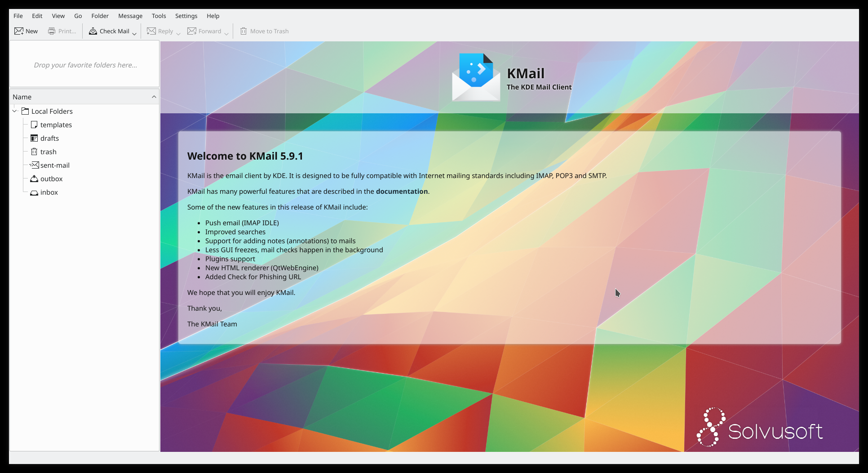The height and width of the screenshot is (473, 868).
Task: Collapse the Local Folders tree
Action: click(x=15, y=111)
